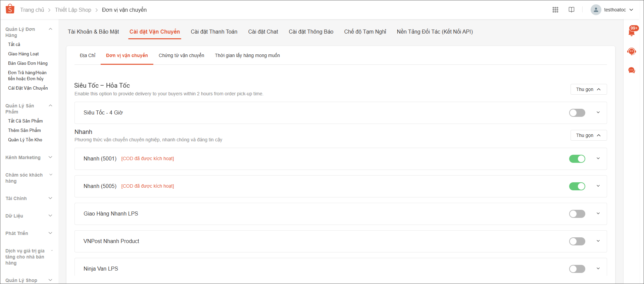Screen dimensions: 644x284
Task: Open the chat bubble icon
Action: (632, 70)
